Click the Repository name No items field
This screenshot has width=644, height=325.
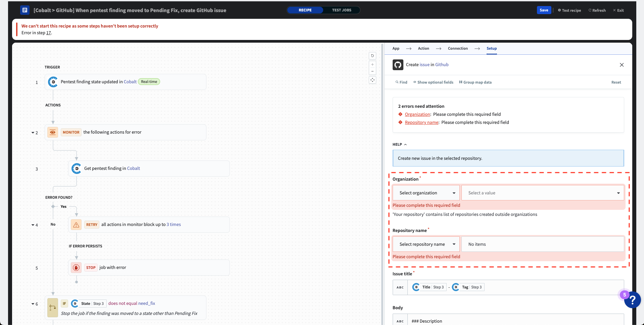tap(543, 244)
